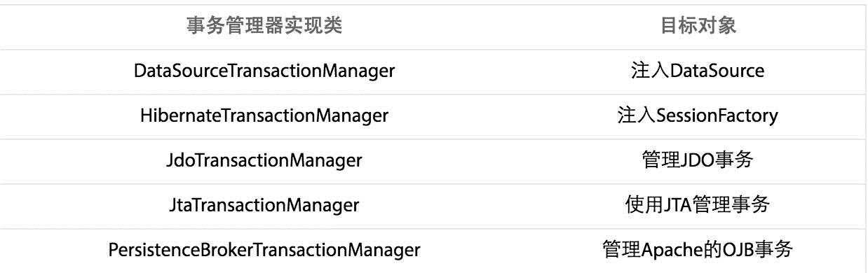Select the PersistenceBrokerTransactionManager cell

tap(264, 251)
